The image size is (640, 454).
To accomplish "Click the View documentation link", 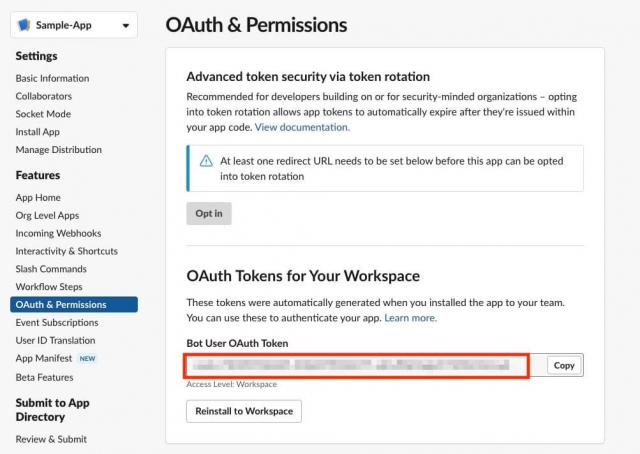I will (302, 128).
